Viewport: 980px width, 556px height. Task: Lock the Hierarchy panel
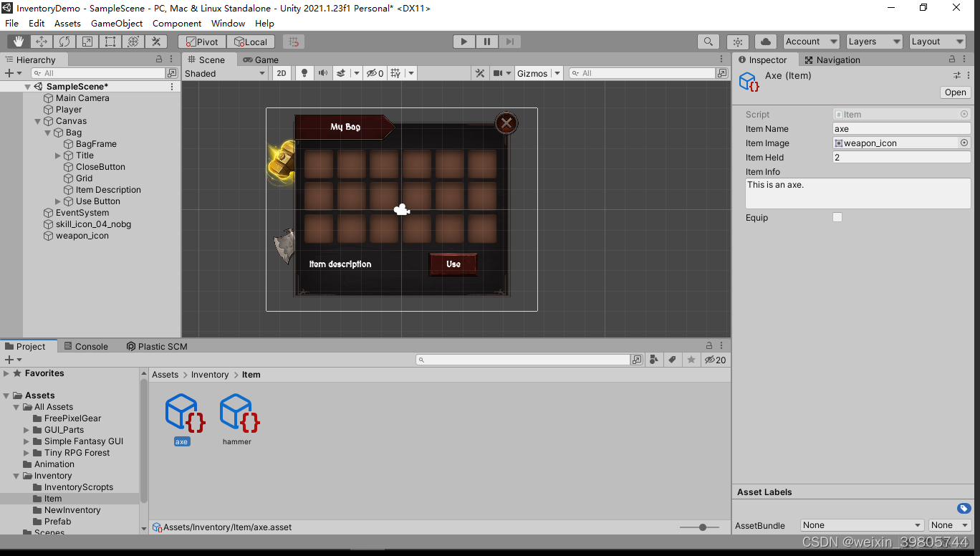[x=159, y=59]
